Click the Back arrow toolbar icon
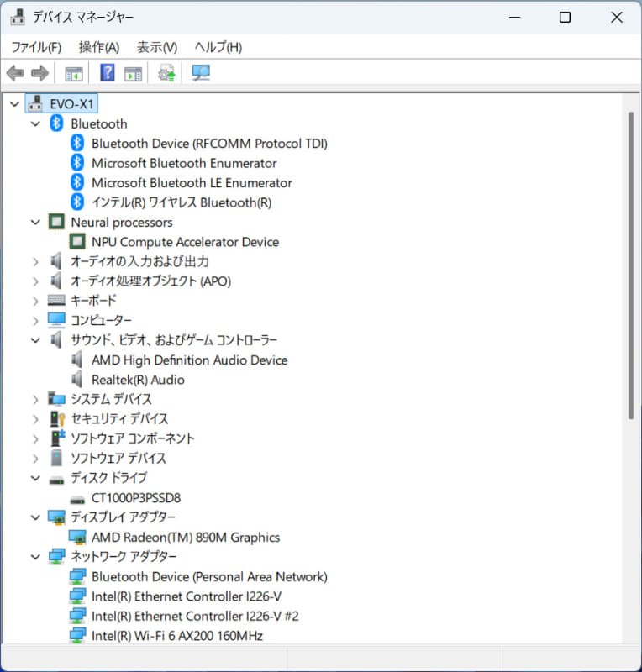The image size is (642, 672). pos(15,73)
